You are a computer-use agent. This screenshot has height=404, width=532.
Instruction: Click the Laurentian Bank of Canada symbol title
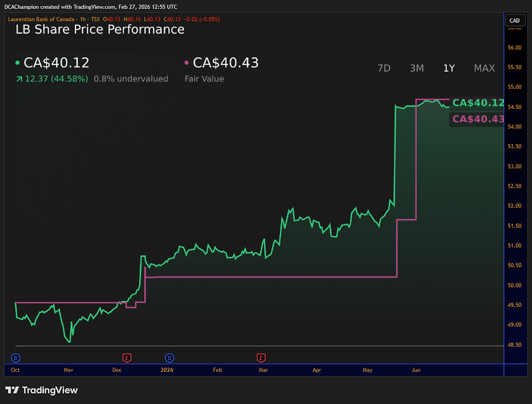41,20
